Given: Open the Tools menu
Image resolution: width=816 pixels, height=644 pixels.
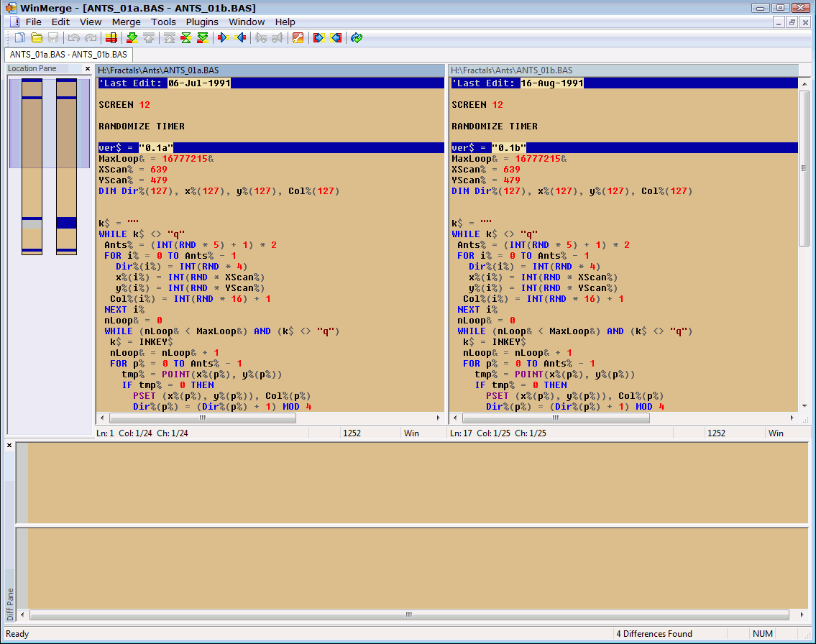Looking at the screenshot, I should point(163,22).
